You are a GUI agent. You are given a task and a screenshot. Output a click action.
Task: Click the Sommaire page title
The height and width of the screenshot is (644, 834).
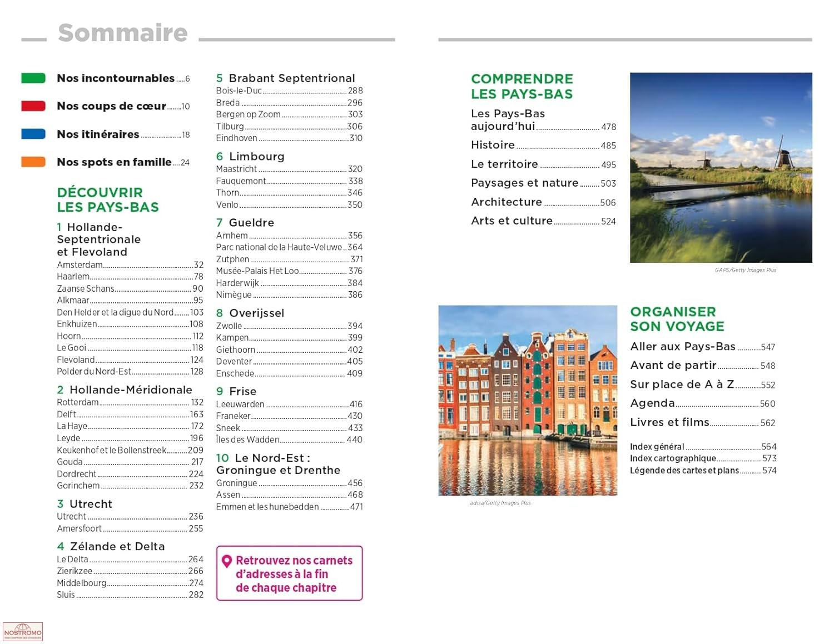[x=123, y=33]
